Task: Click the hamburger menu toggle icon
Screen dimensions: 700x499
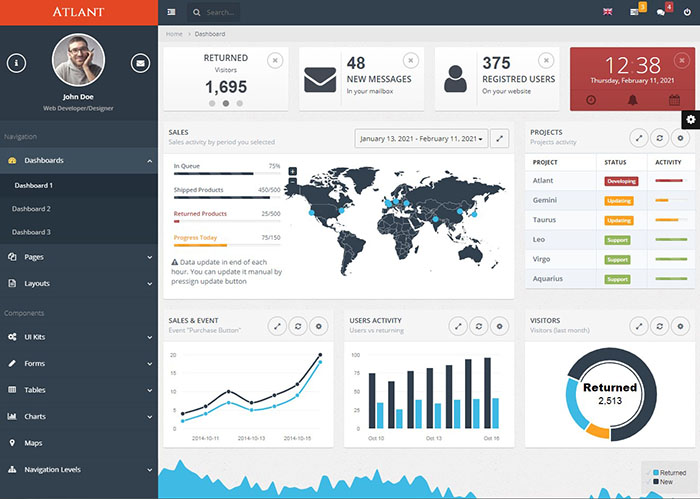Action: [172, 12]
